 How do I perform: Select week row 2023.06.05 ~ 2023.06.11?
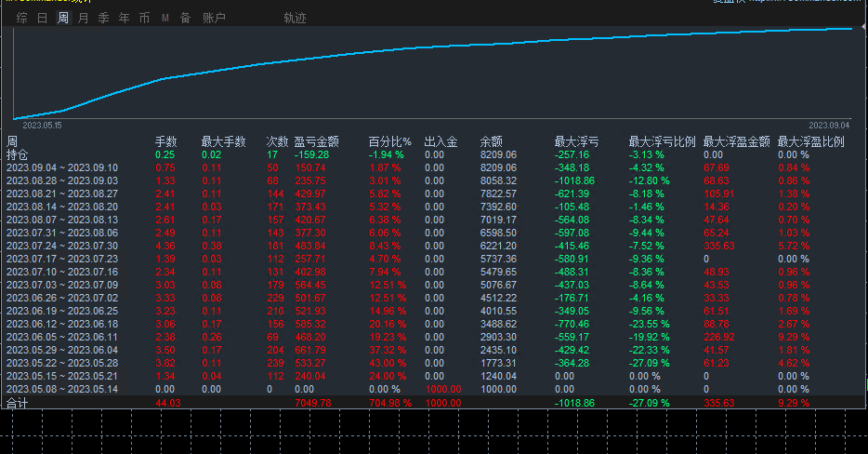point(433,337)
